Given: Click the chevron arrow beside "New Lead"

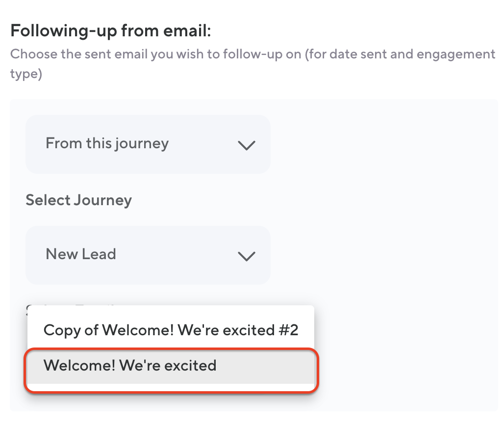Looking at the screenshot, I should 246,256.
